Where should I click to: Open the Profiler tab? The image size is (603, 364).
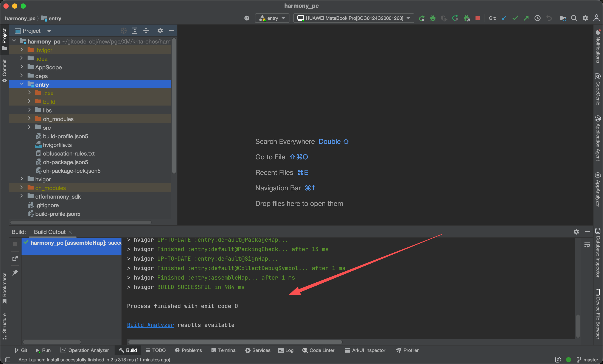407,350
